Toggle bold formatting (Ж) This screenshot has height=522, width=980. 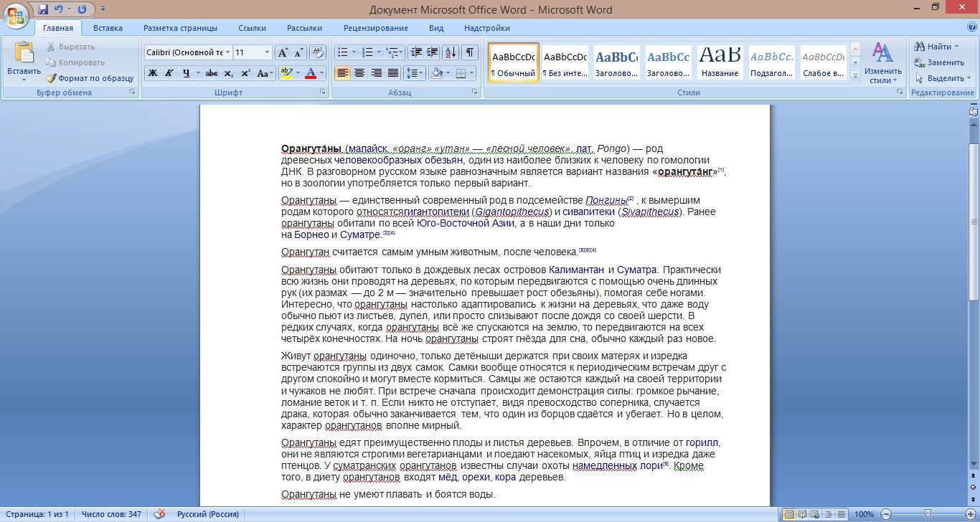pyautogui.click(x=152, y=73)
